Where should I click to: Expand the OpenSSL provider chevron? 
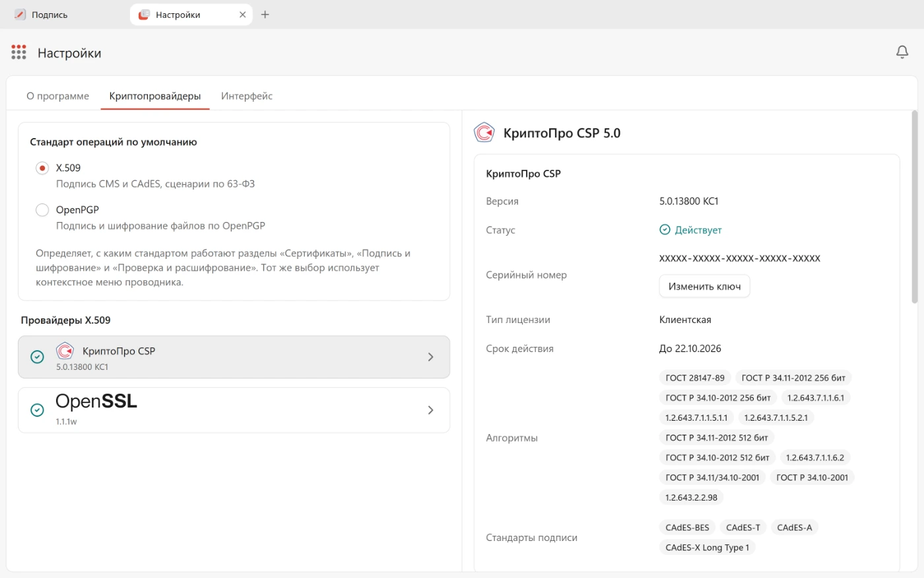pos(430,410)
